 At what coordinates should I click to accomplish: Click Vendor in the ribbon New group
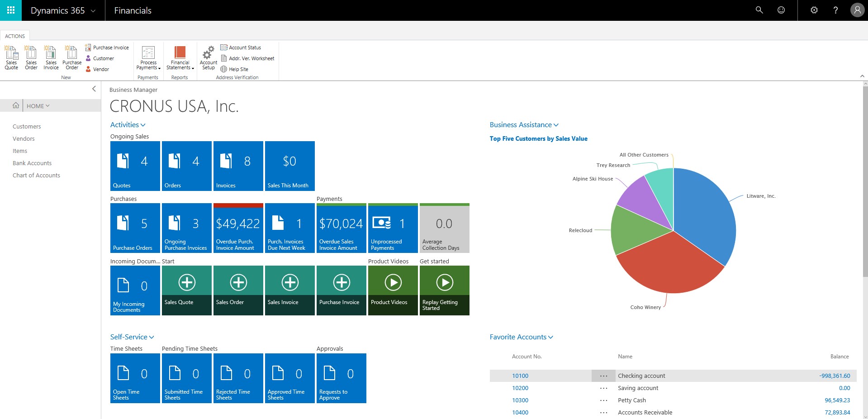coord(97,69)
